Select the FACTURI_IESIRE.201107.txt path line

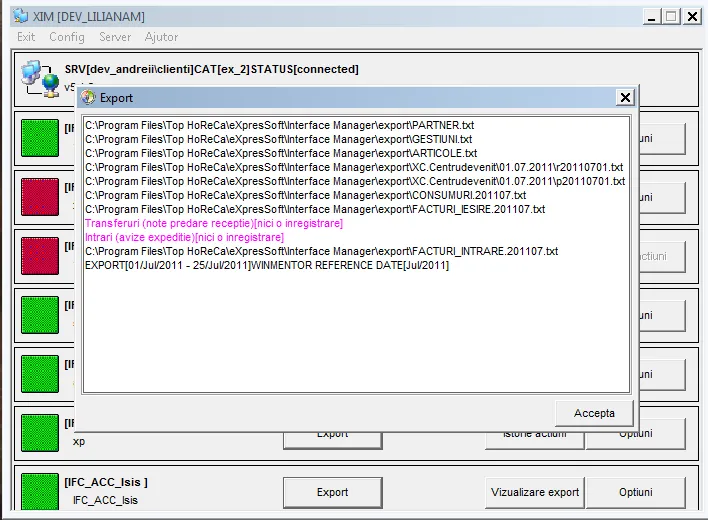(x=315, y=209)
